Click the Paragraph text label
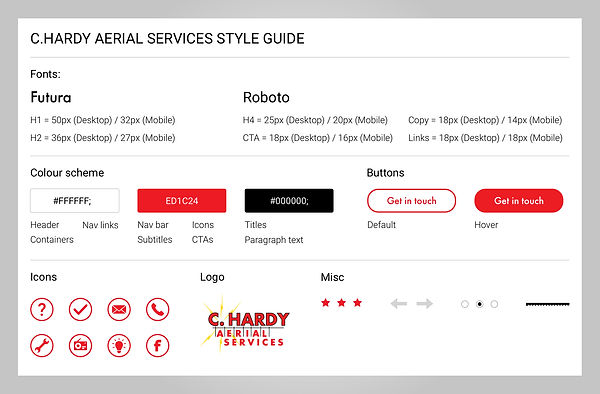 tap(274, 240)
